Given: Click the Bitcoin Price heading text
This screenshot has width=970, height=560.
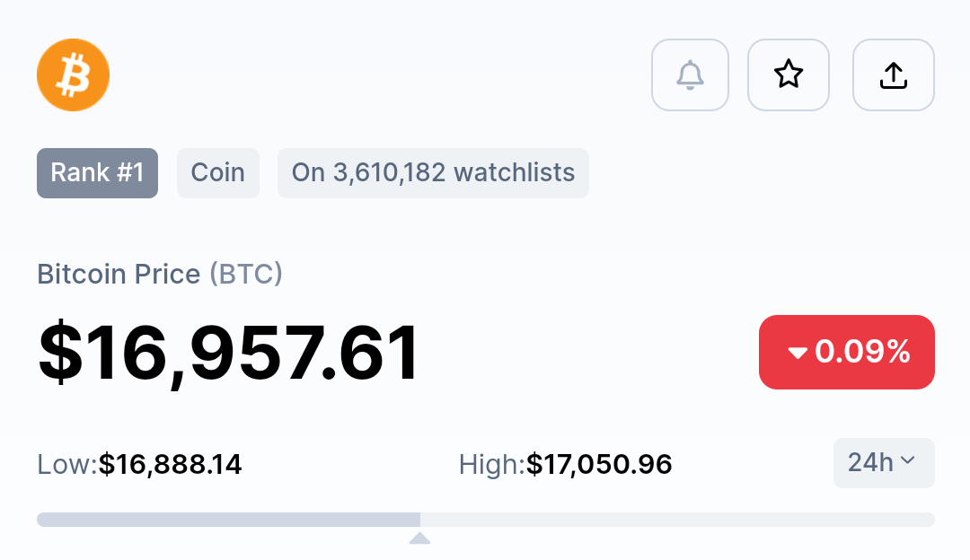Looking at the screenshot, I should point(119,274).
